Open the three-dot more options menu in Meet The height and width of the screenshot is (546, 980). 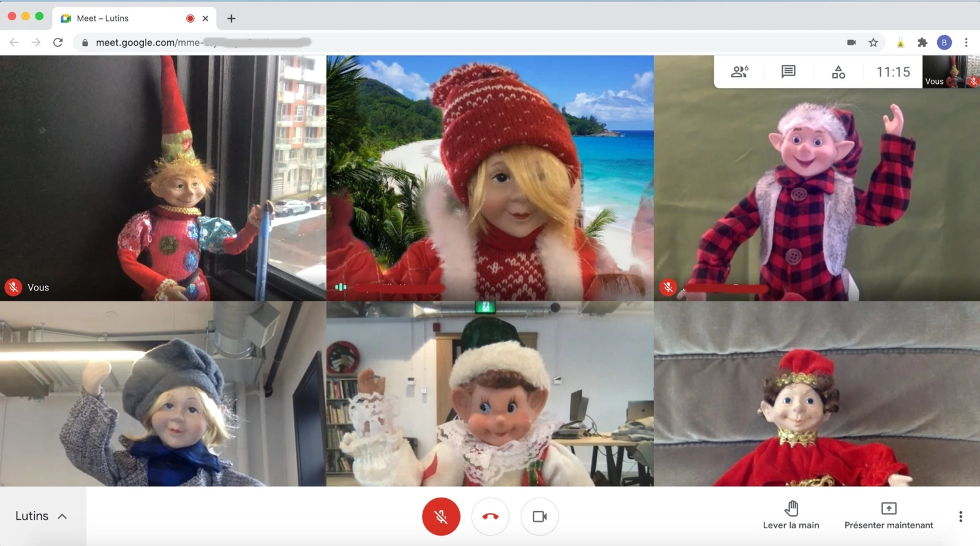pyautogui.click(x=960, y=517)
